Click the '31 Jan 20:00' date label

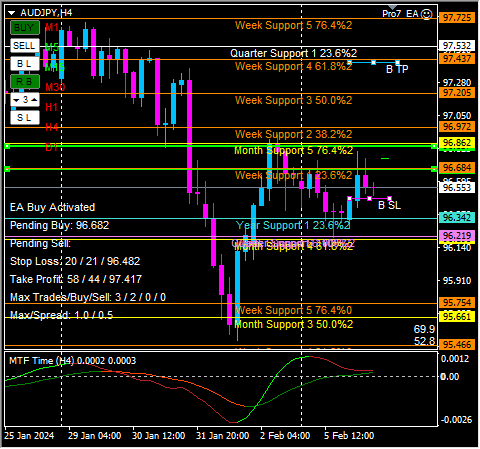point(223,436)
